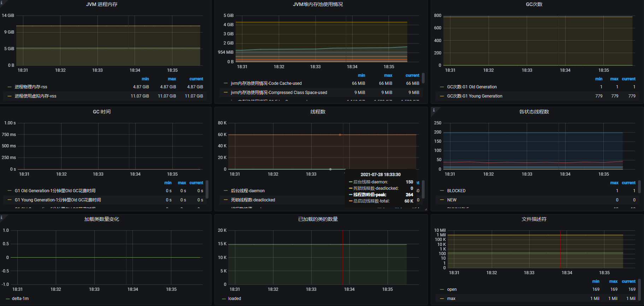Change color of GC次数-G1 Young Generation swatch
Image resolution: width=644 pixels, height=306 pixels.
tap(442, 96)
